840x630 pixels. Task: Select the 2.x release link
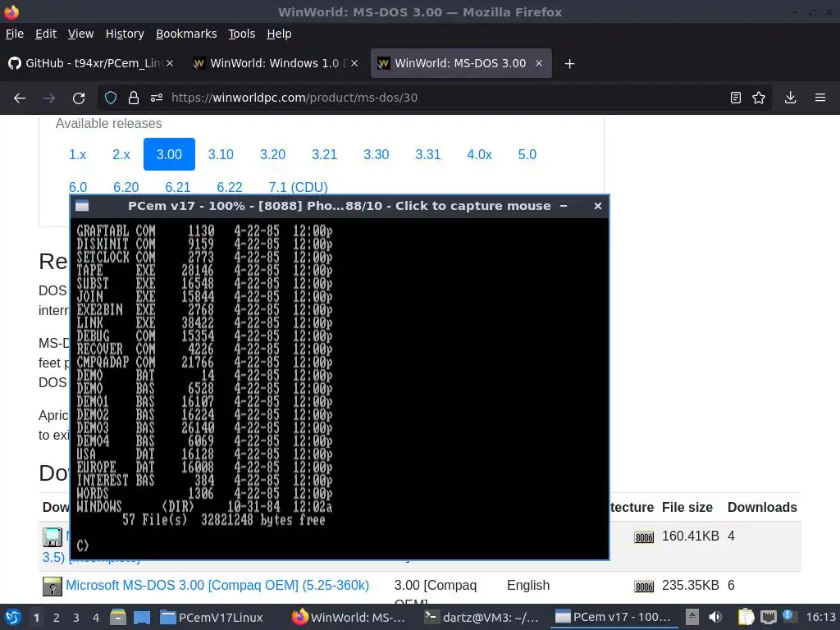coord(121,154)
